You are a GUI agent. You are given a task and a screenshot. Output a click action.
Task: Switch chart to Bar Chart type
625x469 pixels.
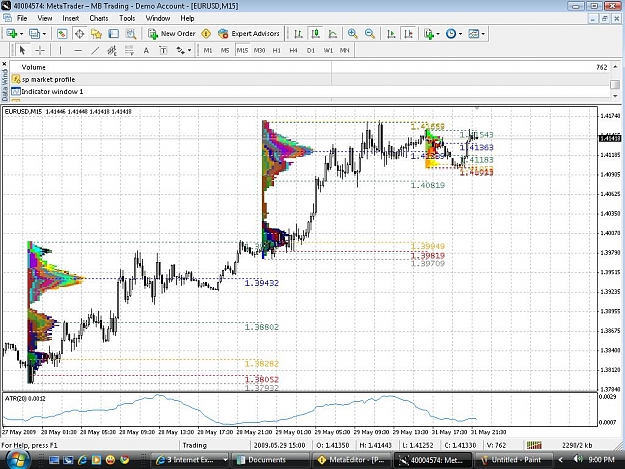pos(298,34)
